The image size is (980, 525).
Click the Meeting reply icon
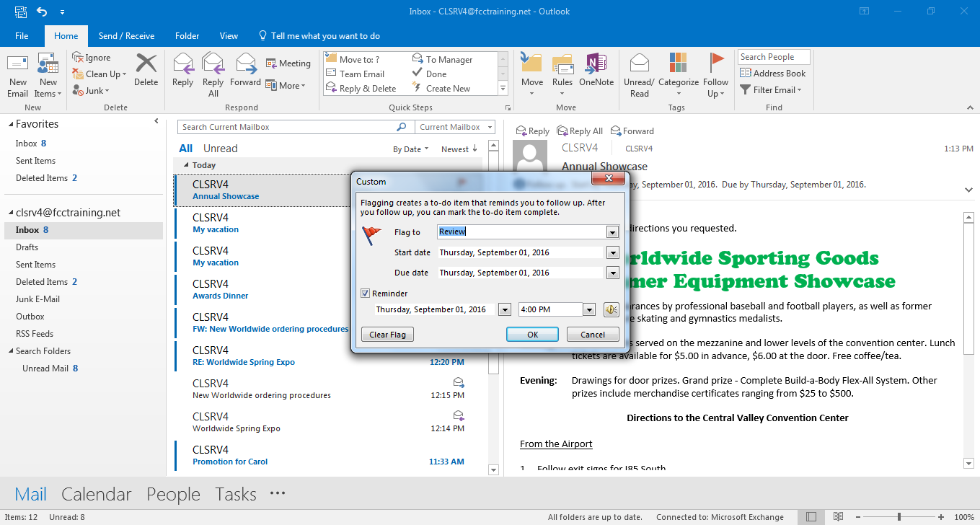pos(271,63)
